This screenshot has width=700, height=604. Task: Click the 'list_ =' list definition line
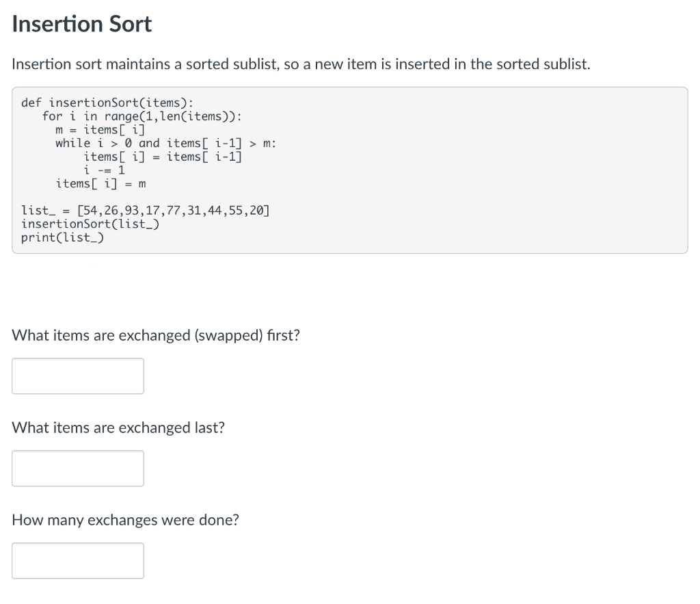pyautogui.click(x=145, y=211)
